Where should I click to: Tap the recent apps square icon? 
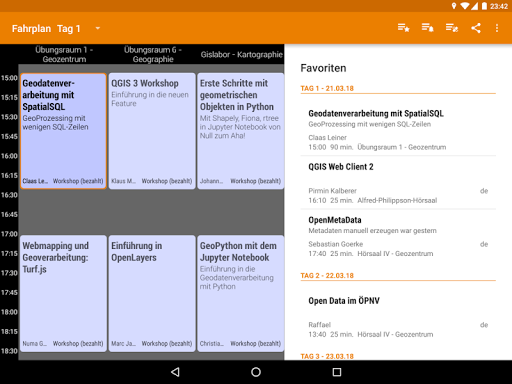click(x=337, y=372)
